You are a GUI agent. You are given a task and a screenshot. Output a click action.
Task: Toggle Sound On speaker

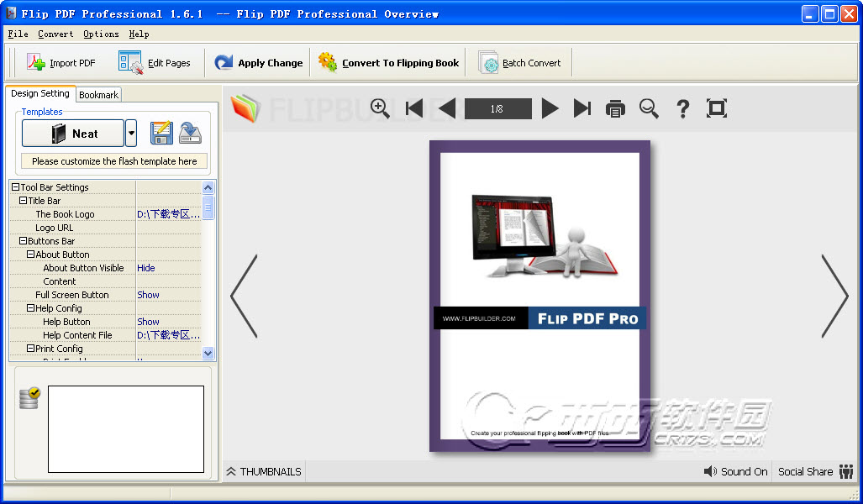click(735, 471)
